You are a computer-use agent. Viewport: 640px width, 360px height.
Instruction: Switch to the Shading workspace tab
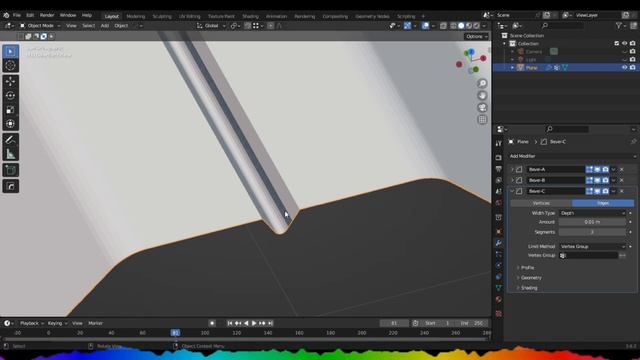pos(250,16)
